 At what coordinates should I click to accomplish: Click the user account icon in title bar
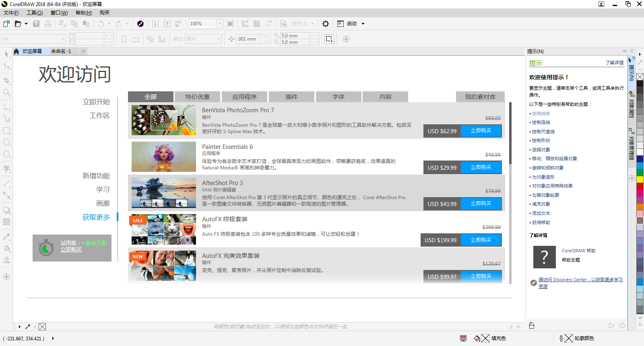point(601,4)
